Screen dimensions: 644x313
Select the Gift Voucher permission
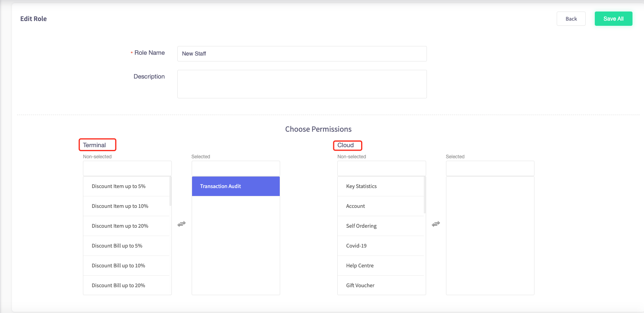381,285
